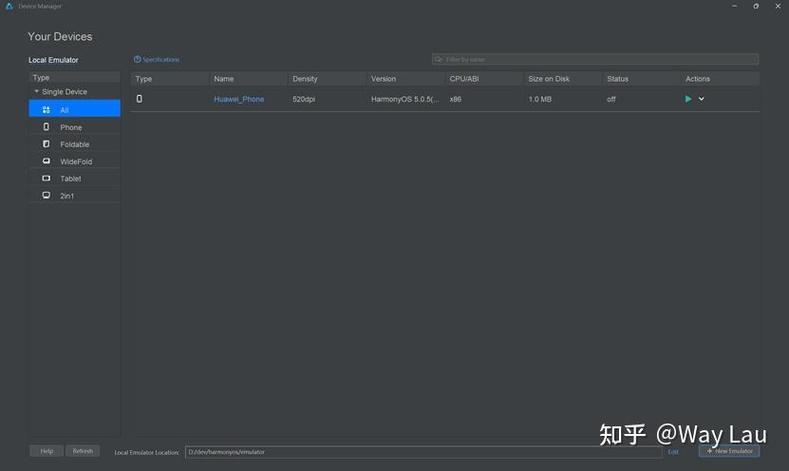Screen dimensions: 789x471
Task: Open actions dropdown arrow next to play
Action: (x=701, y=99)
